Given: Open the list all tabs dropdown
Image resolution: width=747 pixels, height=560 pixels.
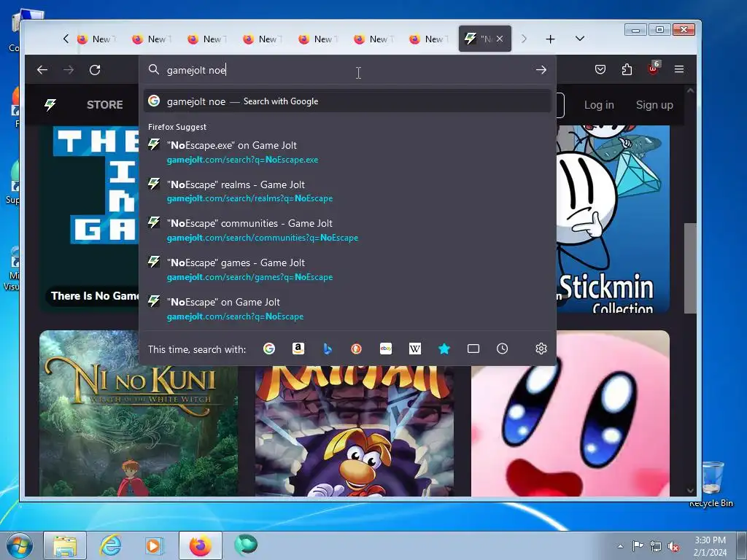Looking at the screenshot, I should pos(580,39).
